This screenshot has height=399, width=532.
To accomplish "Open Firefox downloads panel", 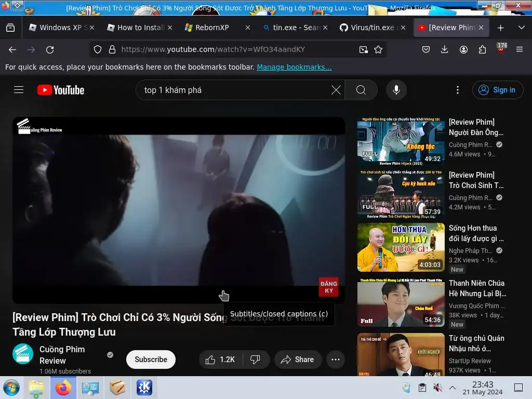I will click(x=445, y=49).
